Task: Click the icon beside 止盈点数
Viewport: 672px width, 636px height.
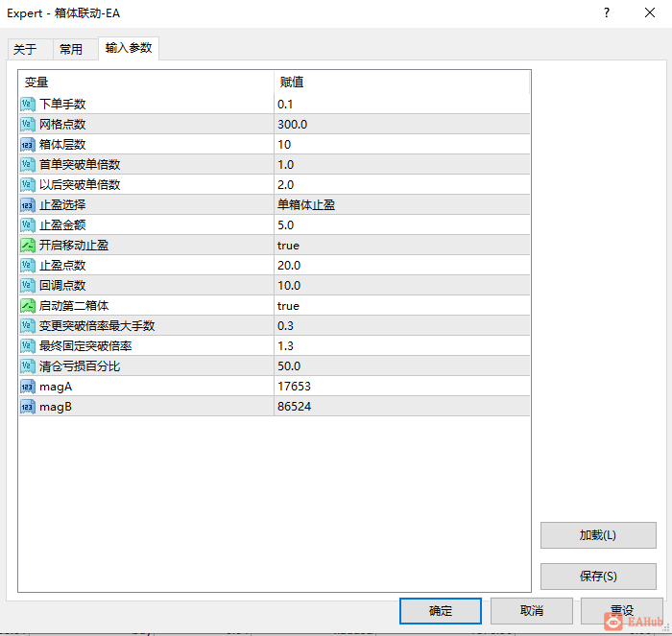Action: pyautogui.click(x=28, y=265)
